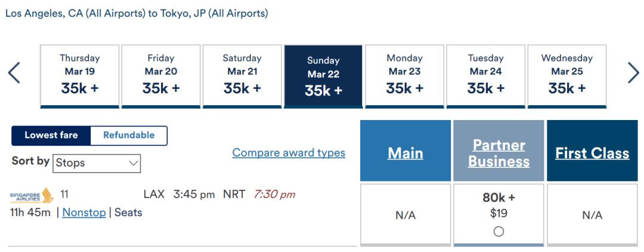Select Monday Mar 23 date tab
The height and width of the screenshot is (252, 644).
coord(404,76)
